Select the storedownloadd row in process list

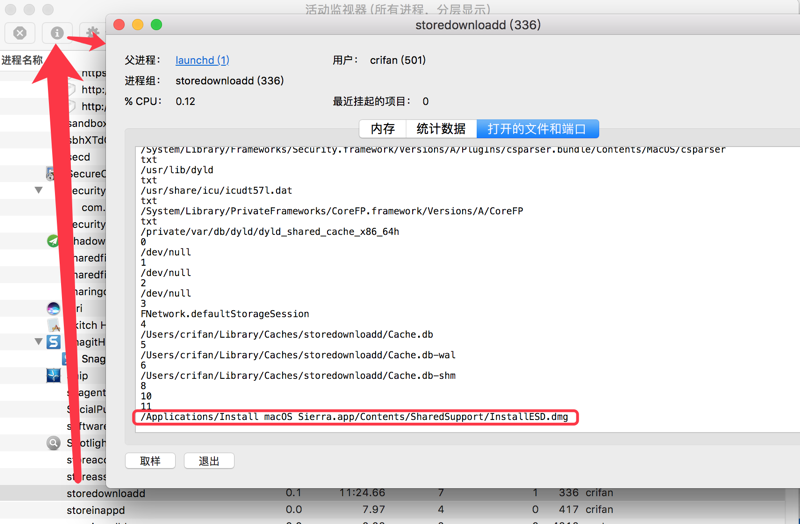coord(392,493)
